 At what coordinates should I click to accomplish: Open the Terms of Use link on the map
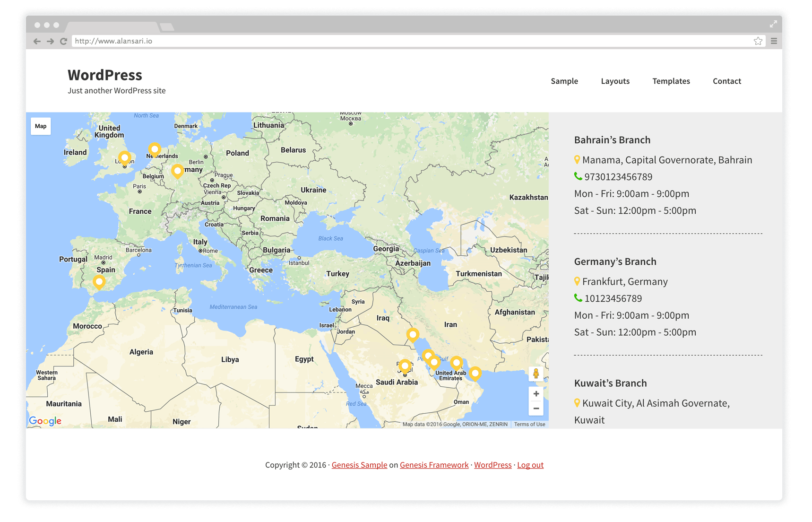coord(529,424)
